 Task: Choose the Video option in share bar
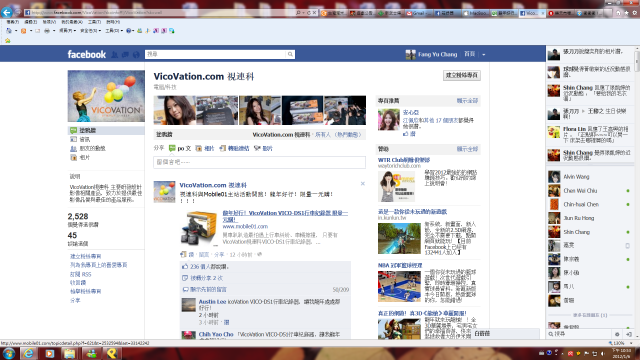click(x=263, y=148)
